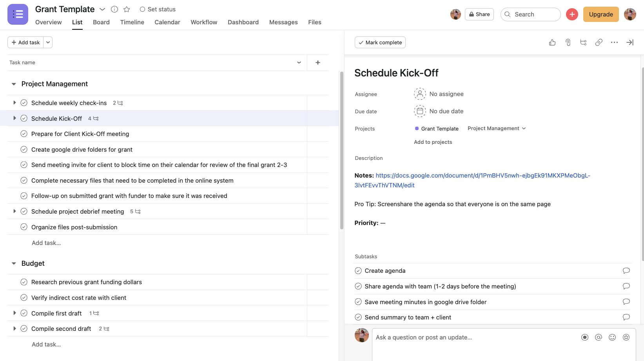This screenshot has height=361, width=644.
Task: Mark Create agenda subtask as complete
Action: pyautogui.click(x=358, y=271)
